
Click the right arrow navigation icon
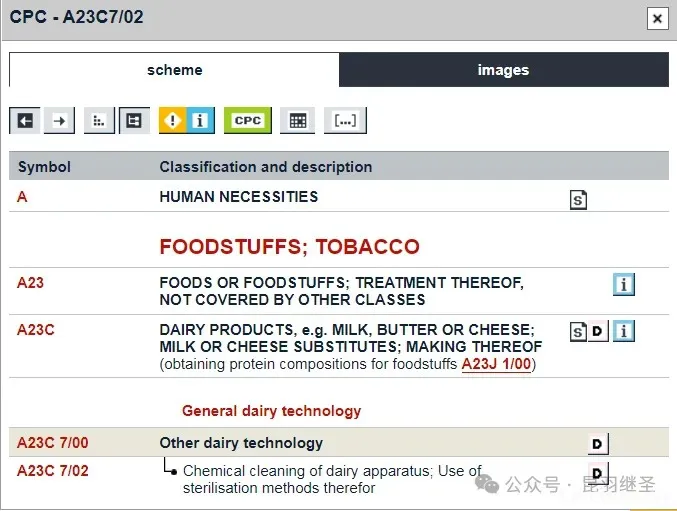coord(60,121)
